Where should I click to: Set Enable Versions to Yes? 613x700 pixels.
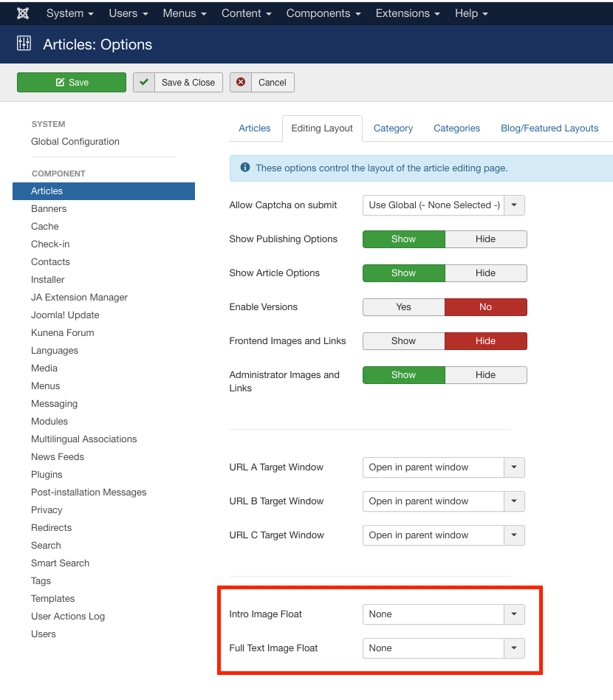click(x=403, y=307)
